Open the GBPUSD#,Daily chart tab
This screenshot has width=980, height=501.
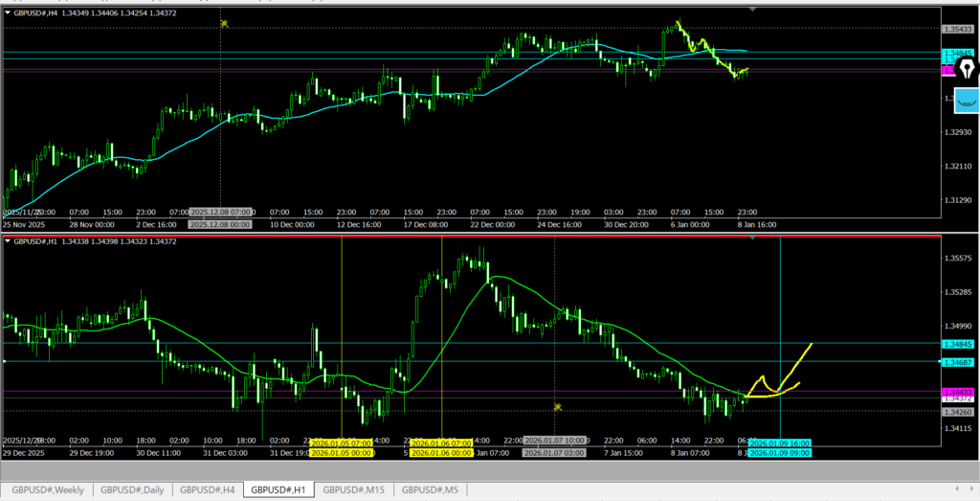(x=131, y=490)
